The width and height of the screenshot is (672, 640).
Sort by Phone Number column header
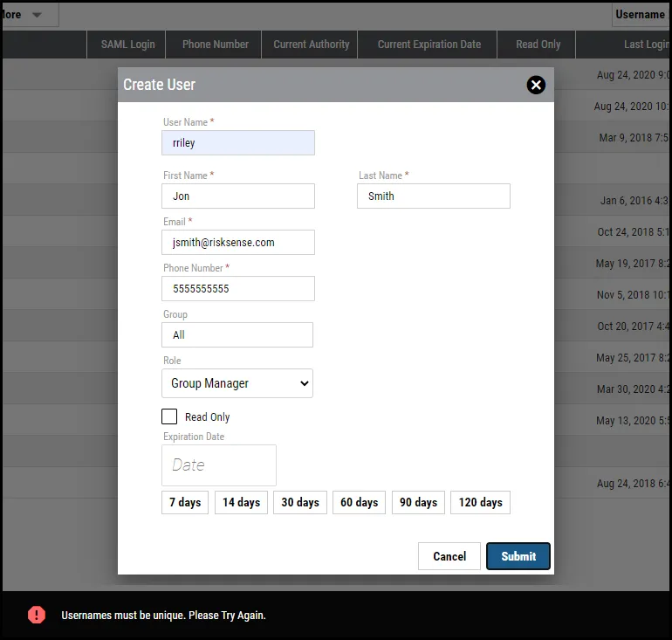point(214,45)
